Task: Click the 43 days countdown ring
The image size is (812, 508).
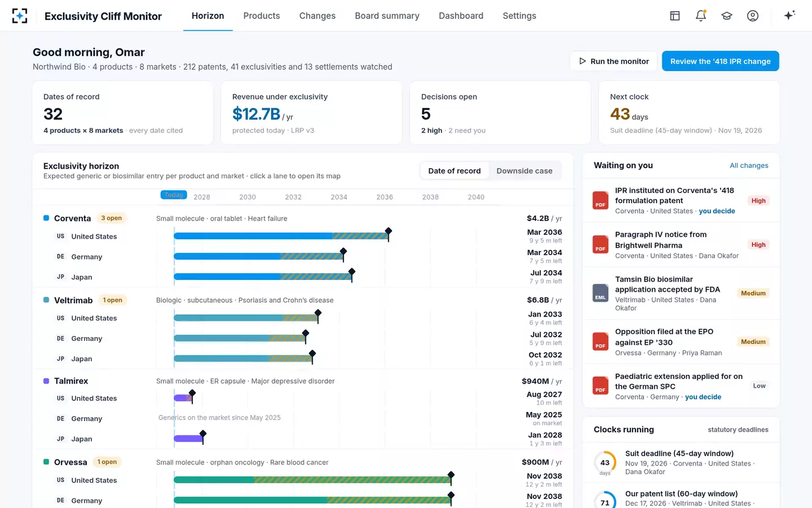Action: pos(605,462)
